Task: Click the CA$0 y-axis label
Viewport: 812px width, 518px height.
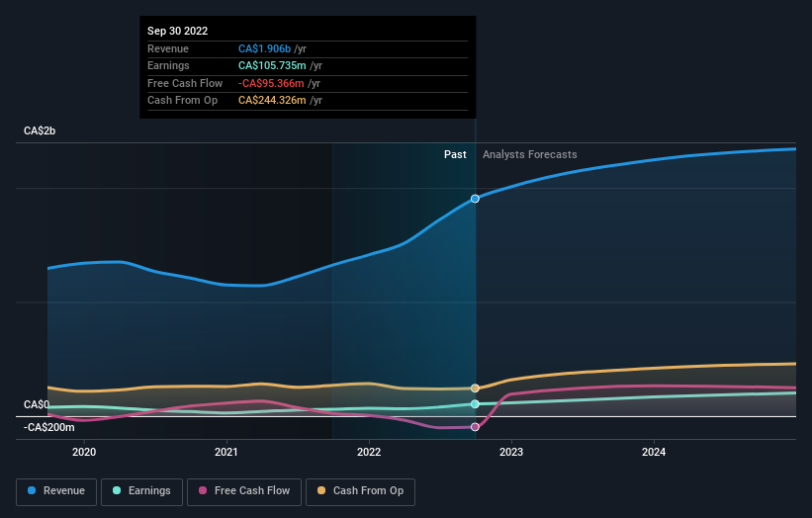Action: [37, 404]
